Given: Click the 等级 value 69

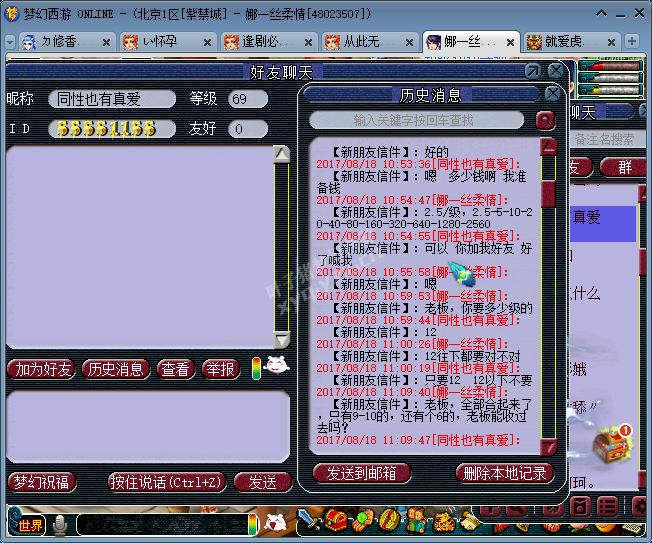Looking at the screenshot, I should (248, 99).
